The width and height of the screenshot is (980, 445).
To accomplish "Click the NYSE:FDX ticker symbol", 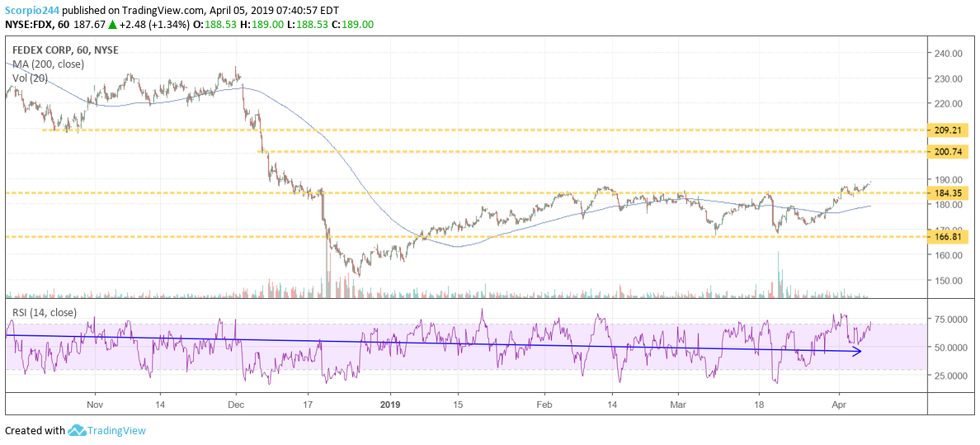I will click(27, 25).
